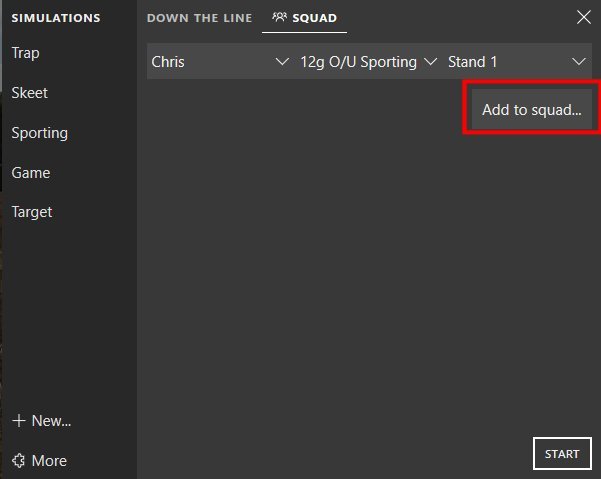This screenshot has height=479, width=601.
Task: Click the plus icon beside New
Action: point(18,421)
